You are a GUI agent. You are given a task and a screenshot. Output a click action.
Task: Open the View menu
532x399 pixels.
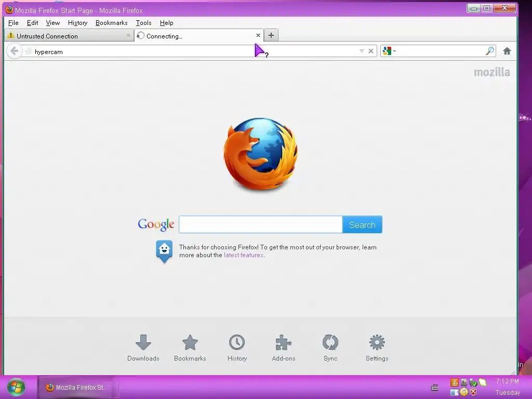pyautogui.click(x=53, y=23)
